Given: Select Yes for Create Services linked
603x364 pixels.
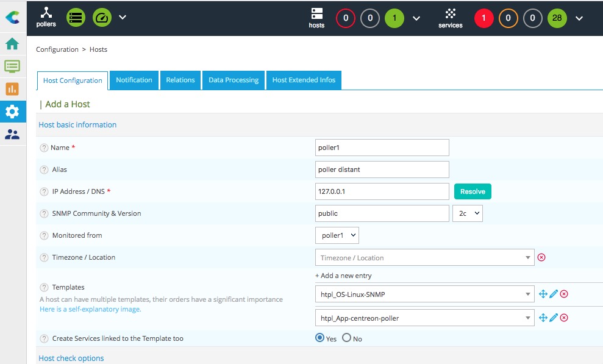Looking at the screenshot, I should click(320, 338).
